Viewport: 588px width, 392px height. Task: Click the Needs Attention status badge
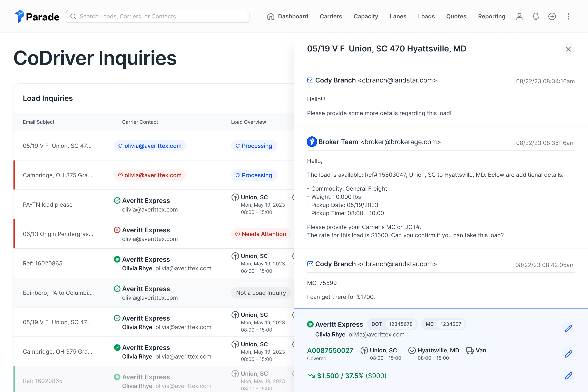261,234
